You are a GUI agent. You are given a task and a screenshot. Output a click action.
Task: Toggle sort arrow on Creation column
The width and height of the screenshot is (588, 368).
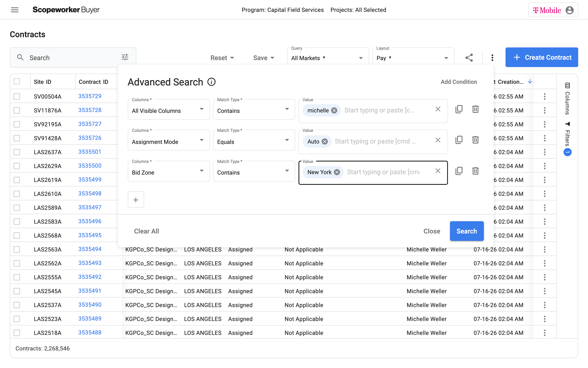(x=530, y=82)
